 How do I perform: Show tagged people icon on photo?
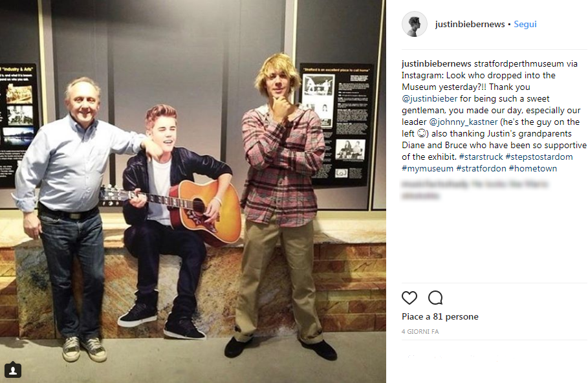[13, 370]
